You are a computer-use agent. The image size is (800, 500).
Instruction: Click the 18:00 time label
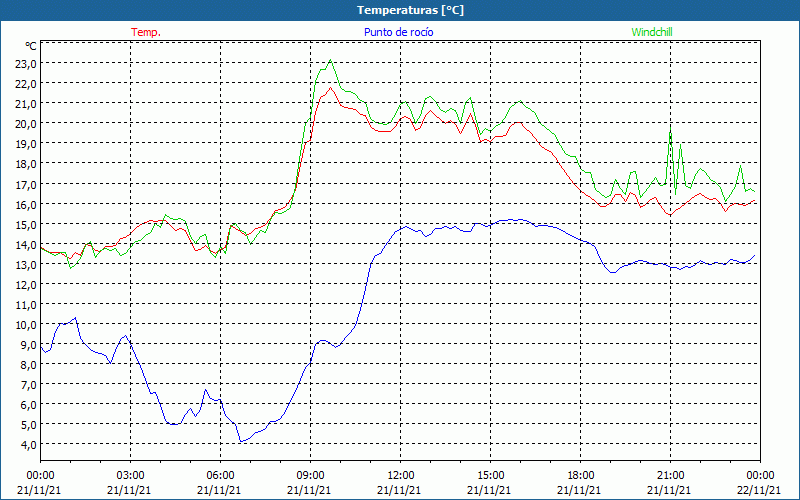coord(581,476)
